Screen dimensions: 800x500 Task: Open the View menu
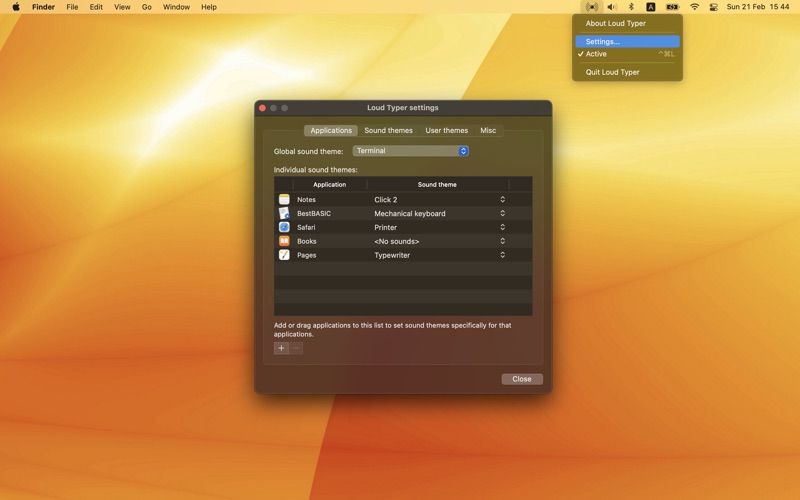tap(122, 7)
